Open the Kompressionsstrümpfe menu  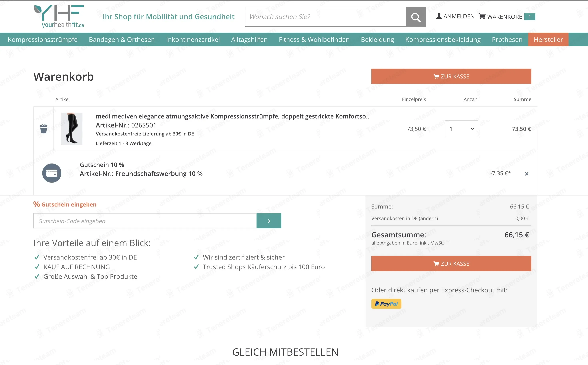[43, 39]
